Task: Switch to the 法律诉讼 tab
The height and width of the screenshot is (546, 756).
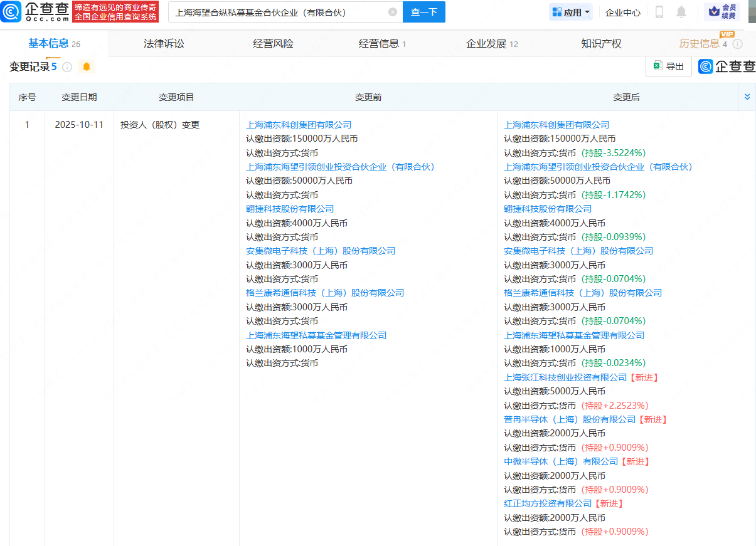Action: 164,44
